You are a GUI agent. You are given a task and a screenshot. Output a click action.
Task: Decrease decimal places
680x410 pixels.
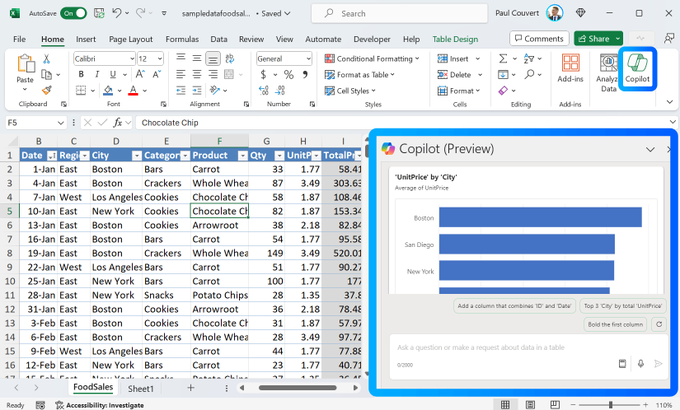click(x=280, y=90)
